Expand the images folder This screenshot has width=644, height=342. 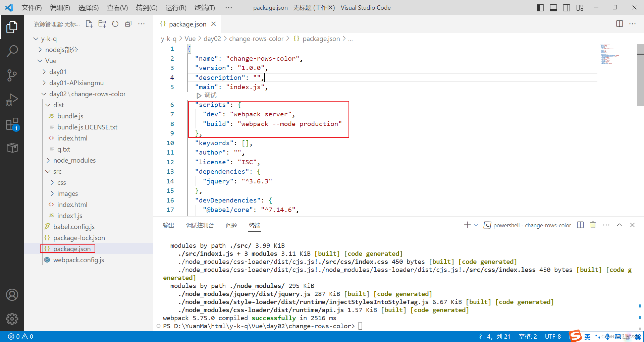click(x=89, y=194)
